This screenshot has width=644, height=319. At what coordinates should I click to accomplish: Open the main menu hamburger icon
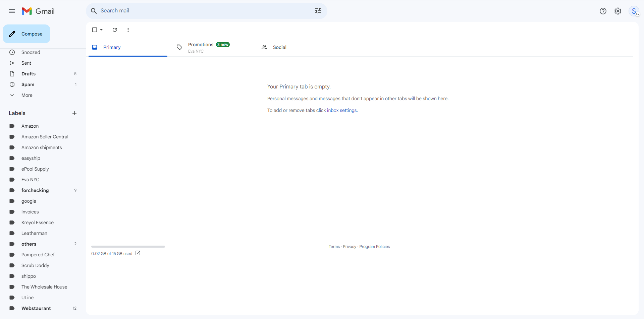(x=12, y=11)
